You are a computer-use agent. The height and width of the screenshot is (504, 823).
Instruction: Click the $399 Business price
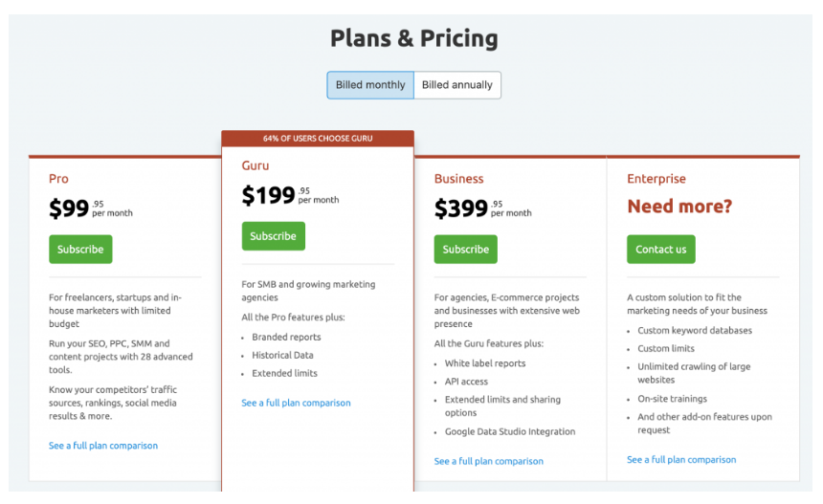pos(460,208)
